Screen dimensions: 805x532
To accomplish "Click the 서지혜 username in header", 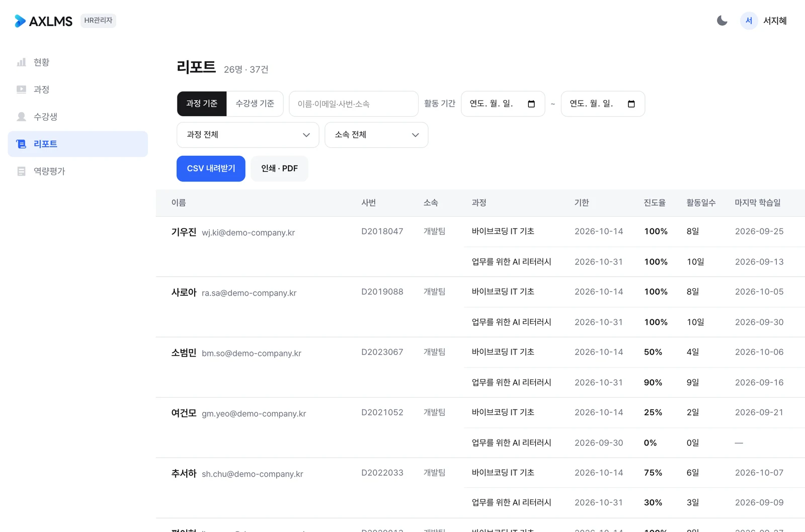I will tap(775, 21).
